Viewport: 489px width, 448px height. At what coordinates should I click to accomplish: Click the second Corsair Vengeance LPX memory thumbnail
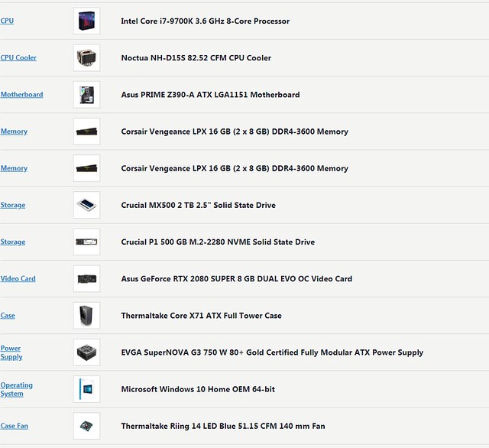(x=86, y=168)
